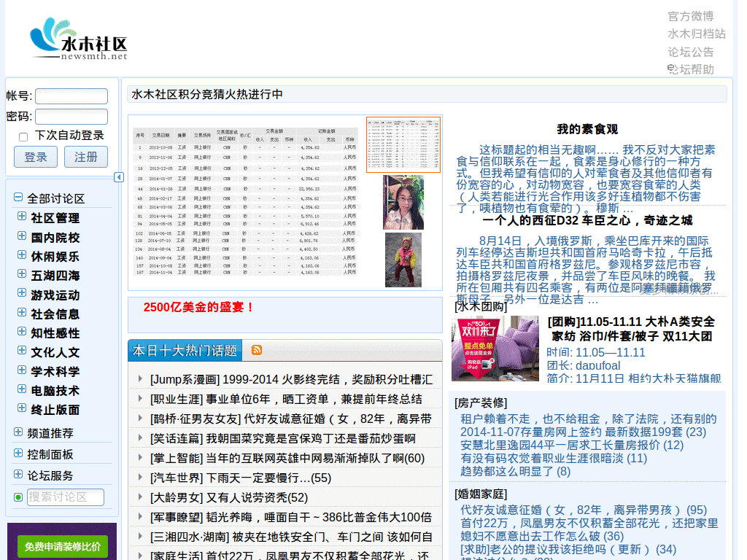Open the 大朴A类安全家纺 group-buy title
Viewport: 747px width, 560px height.
click(x=631, y=329)
